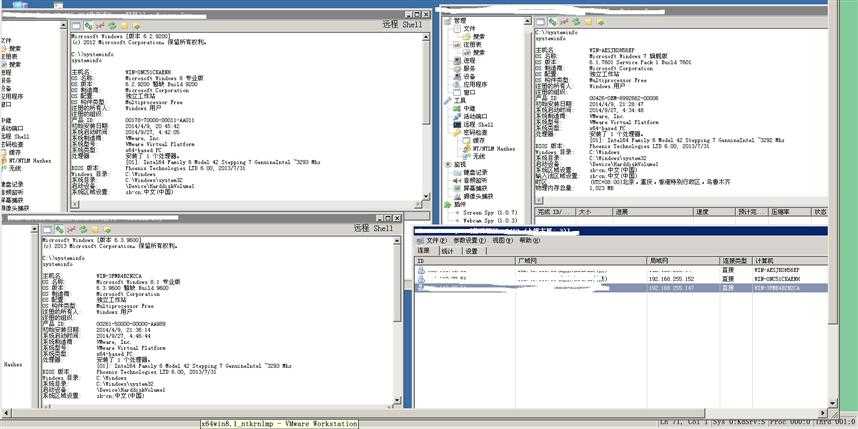Image resolution: width=858 pixels, height=429 pixels.
Task: Select 屏幕捕获 in the Windows 7 client tree
Action: coord(476,188)
